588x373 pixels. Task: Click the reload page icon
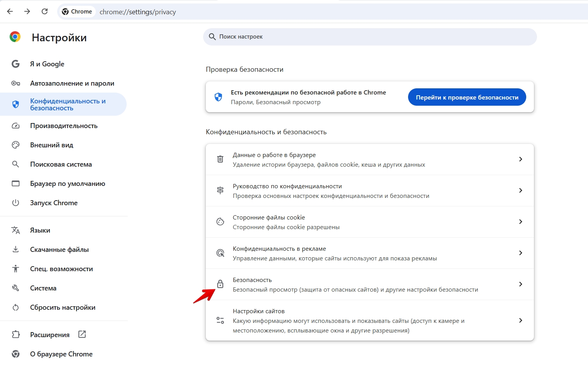[x=45, y=12]
